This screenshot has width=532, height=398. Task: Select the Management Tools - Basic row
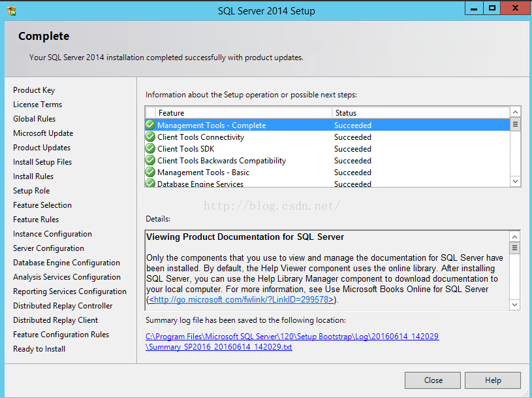[328, 172]
